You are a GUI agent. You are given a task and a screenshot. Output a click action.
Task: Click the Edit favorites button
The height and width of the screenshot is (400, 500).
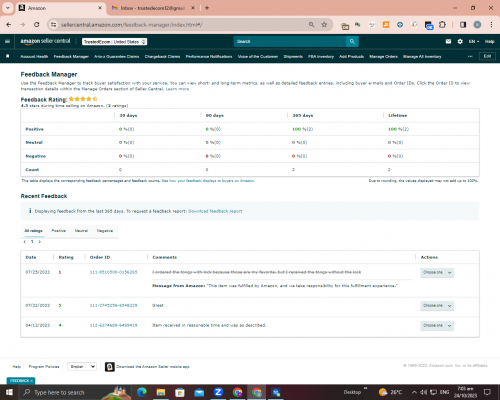pyautogui.click(x=487, y=56)
